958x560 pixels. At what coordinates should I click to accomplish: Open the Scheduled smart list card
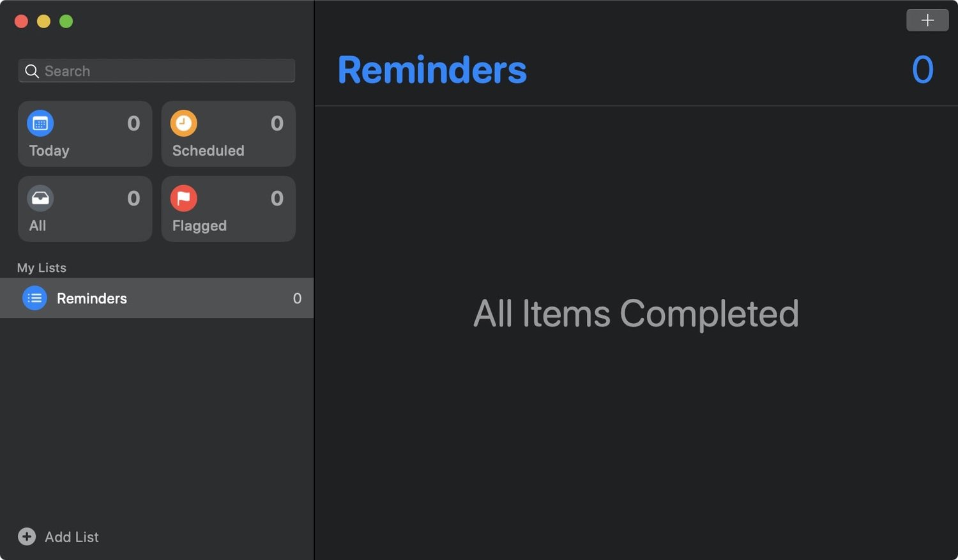pos(228,133)
